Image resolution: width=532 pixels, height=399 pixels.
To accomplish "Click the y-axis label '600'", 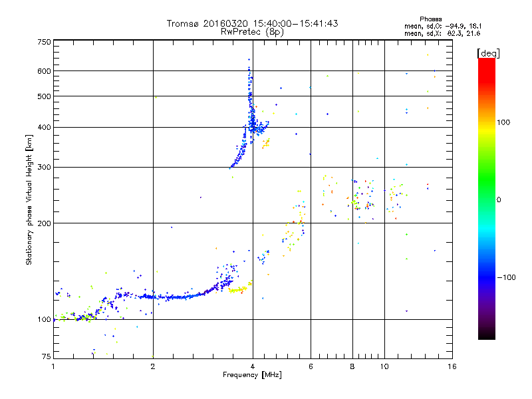I will [x=44, y=71].
